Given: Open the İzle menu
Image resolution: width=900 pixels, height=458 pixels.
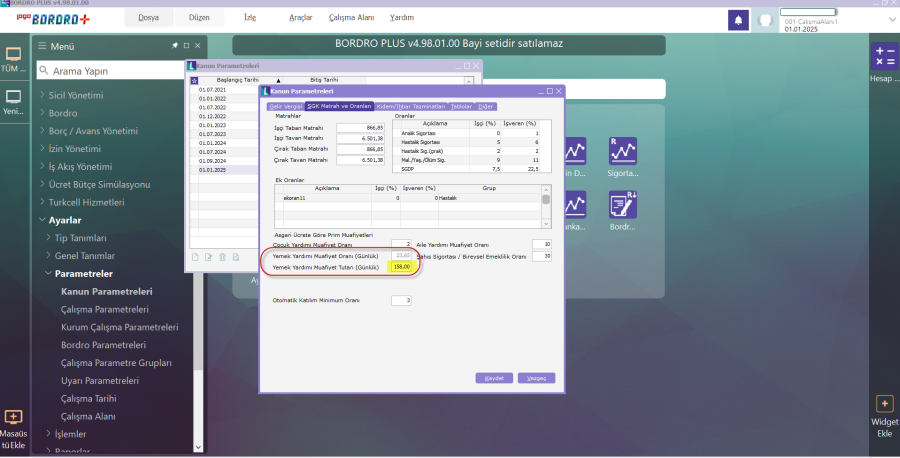Looking at the screenshot, I should [x=250, y=18].
